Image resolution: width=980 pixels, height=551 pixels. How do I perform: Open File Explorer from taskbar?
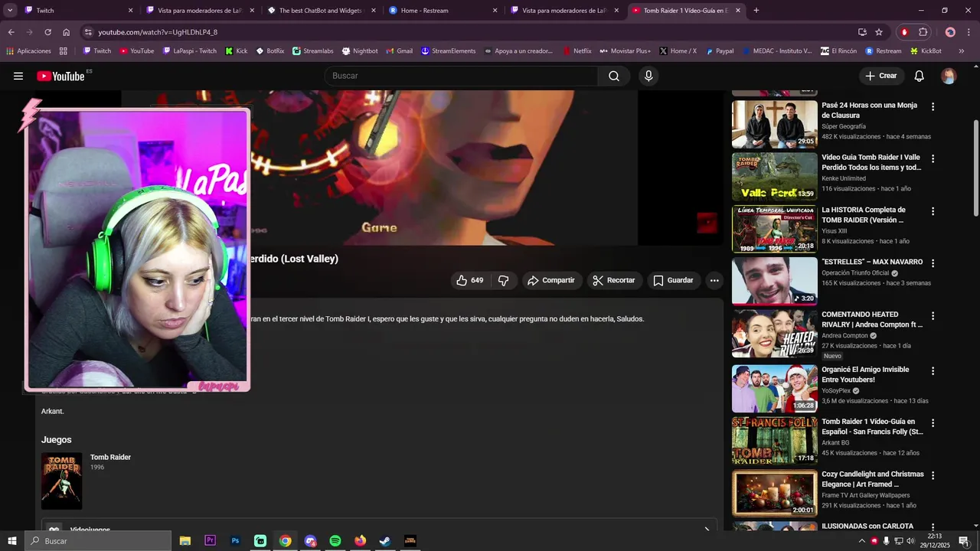click(185, 541)
